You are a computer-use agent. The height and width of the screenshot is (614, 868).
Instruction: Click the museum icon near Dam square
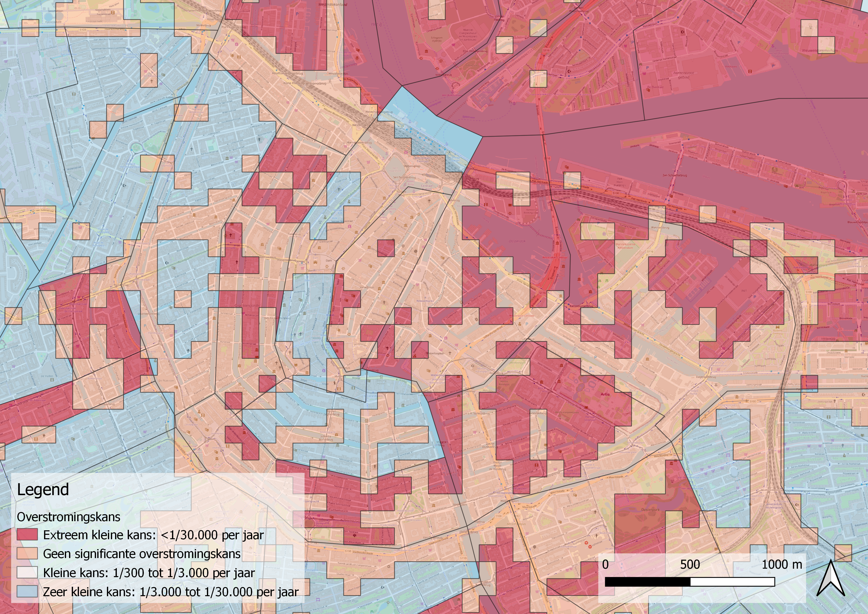pyautogui.click(x=319, y=248)
